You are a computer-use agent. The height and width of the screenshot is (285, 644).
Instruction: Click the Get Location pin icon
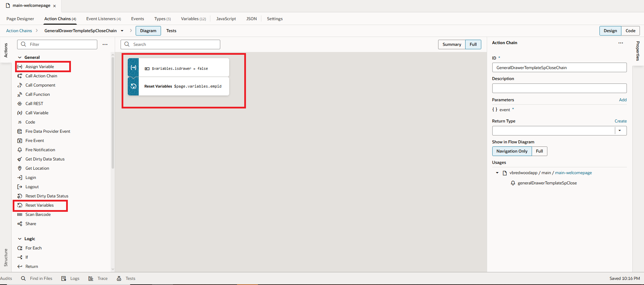20,168
